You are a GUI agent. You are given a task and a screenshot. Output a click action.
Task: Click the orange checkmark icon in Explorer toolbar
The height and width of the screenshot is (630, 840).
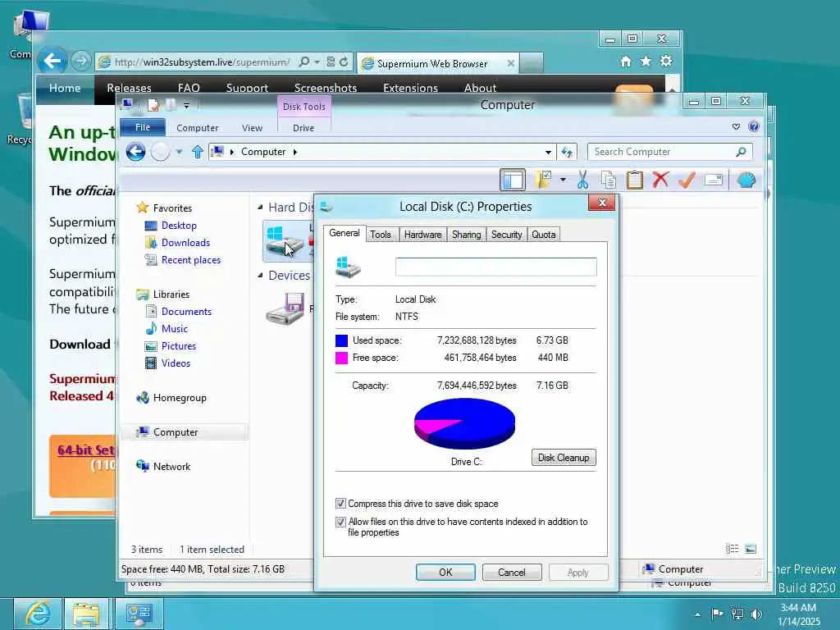click(x=687, y=180)
